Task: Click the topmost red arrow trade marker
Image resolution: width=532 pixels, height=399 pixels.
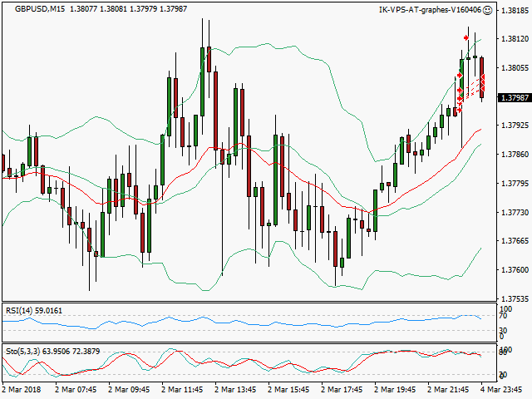Action: 465,38
